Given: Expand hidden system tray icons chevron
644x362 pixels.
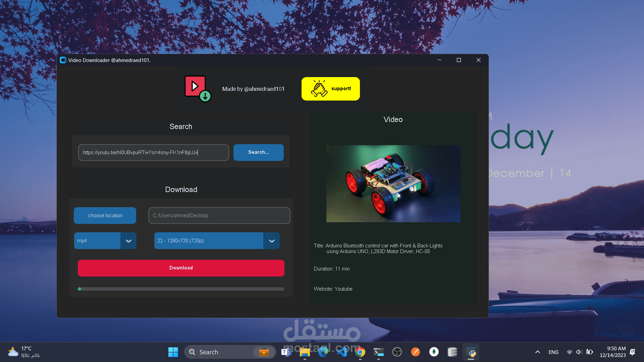Looking at the screenshot, I should [x=537, y=352].
